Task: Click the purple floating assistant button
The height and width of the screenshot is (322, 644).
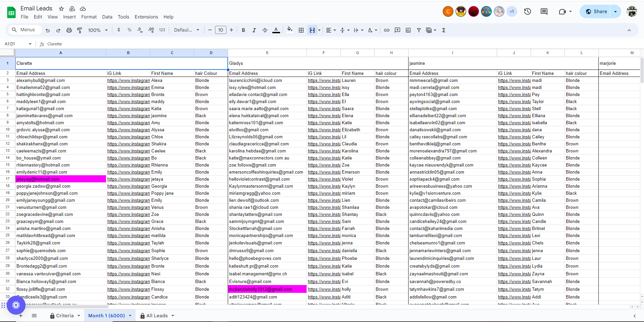Action: (x=16, y=305)
